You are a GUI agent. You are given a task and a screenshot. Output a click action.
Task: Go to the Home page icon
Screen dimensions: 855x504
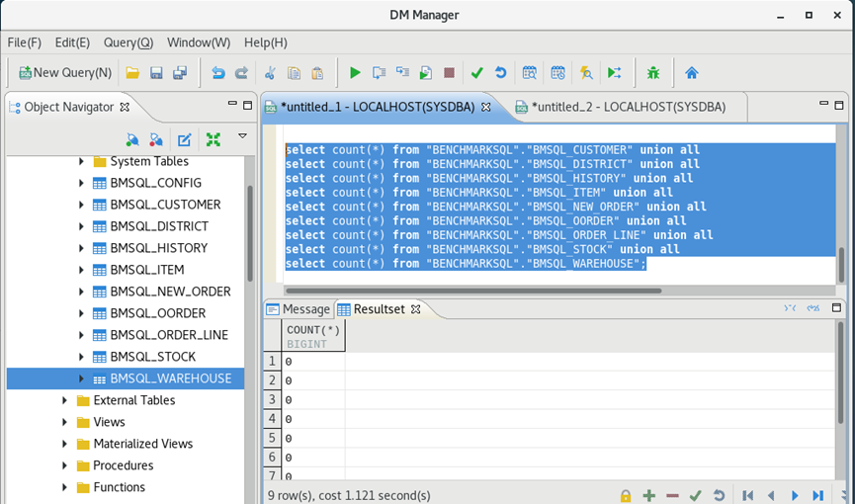point(692,72)
